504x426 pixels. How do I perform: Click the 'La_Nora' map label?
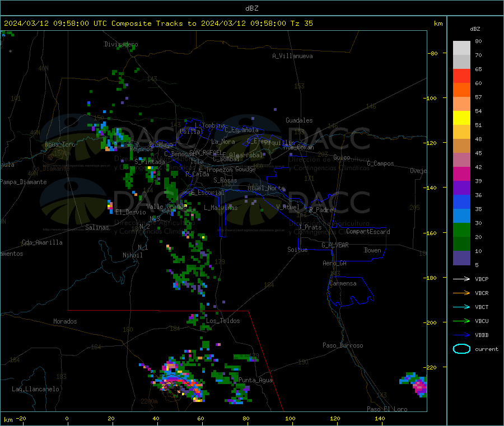tap(223, 142)
